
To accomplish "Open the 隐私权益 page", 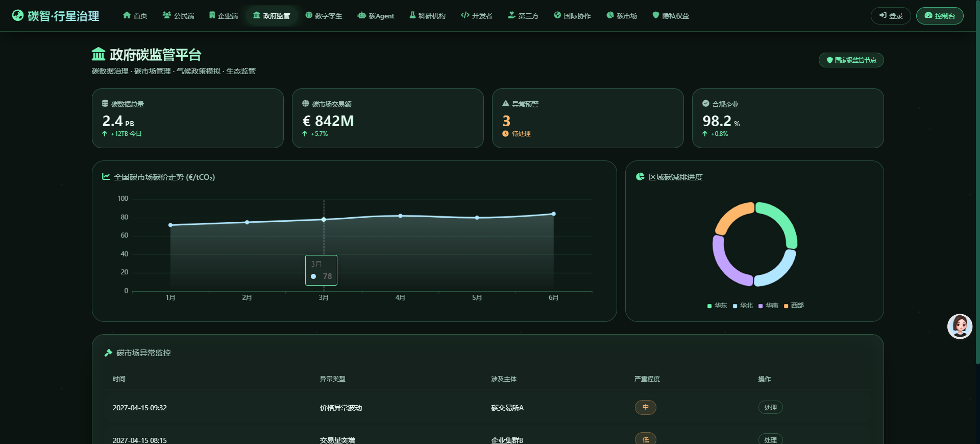I will (x=671, y=16).
